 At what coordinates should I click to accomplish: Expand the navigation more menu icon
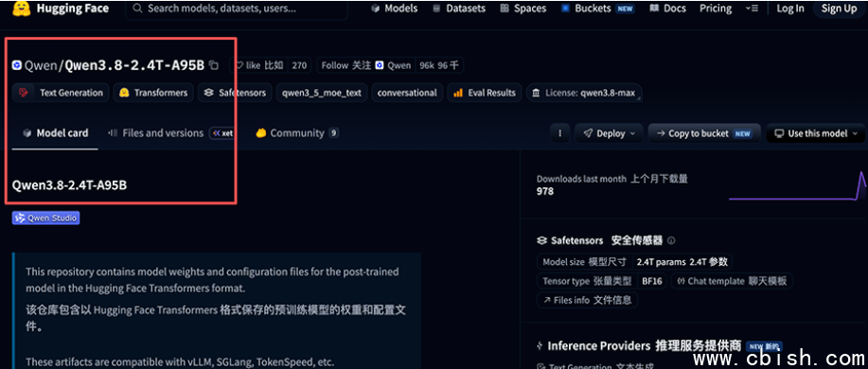(753, 9)
